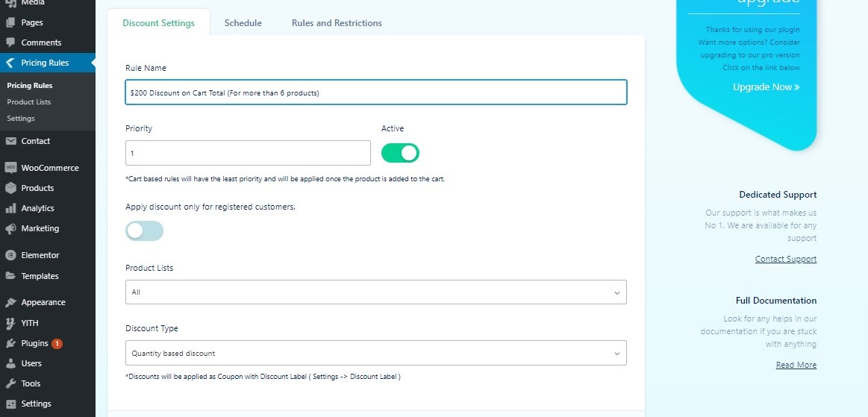This screenshot has width=868, height=417.
Task: Select the Product Lists submenu item
Action: (x=29, y=101)
